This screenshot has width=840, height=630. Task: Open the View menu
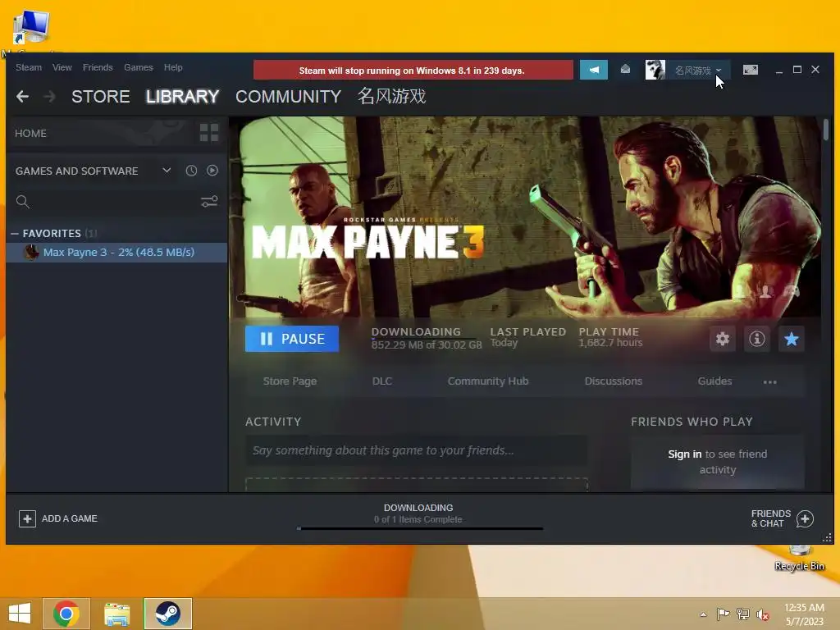click(62, 67)
